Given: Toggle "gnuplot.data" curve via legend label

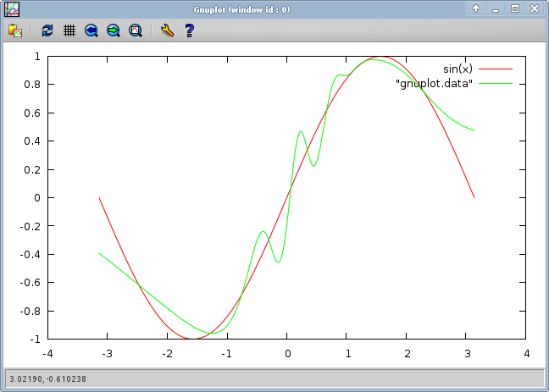Looking at the screenshot, I should [x=434, y=83].
